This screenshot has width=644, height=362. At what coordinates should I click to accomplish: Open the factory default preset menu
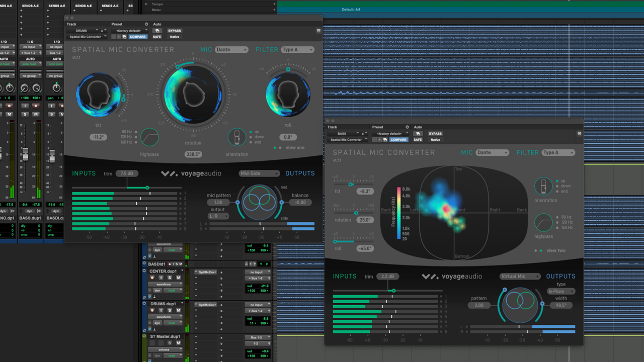pos(128,31)
